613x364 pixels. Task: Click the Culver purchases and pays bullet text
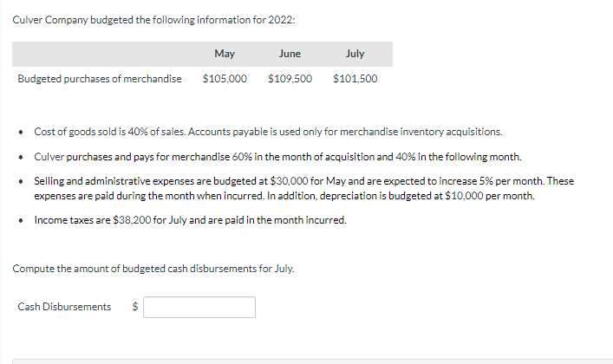[x=277, y=157]
